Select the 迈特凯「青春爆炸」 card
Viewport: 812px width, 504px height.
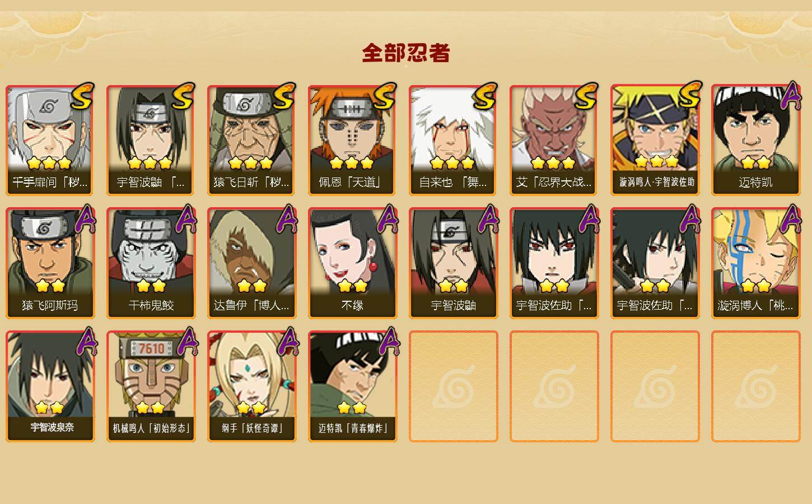pyautogui.click(x=352, y=386)
